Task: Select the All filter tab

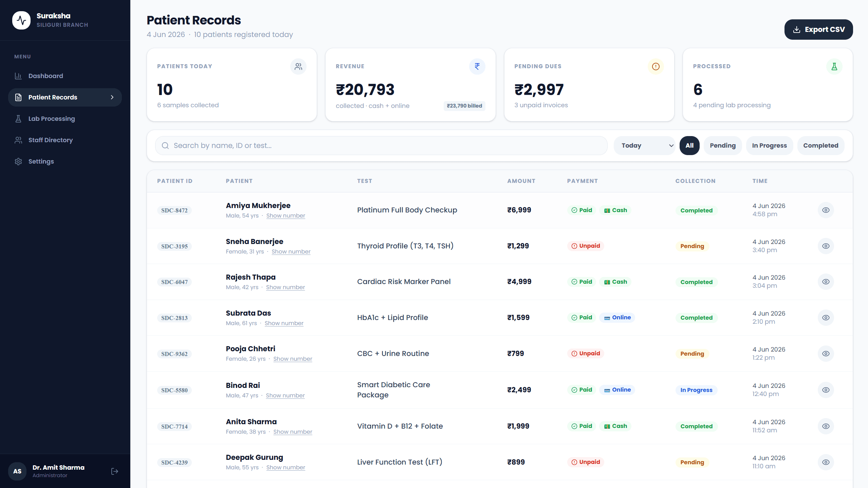Action: [x=689, y=146]
